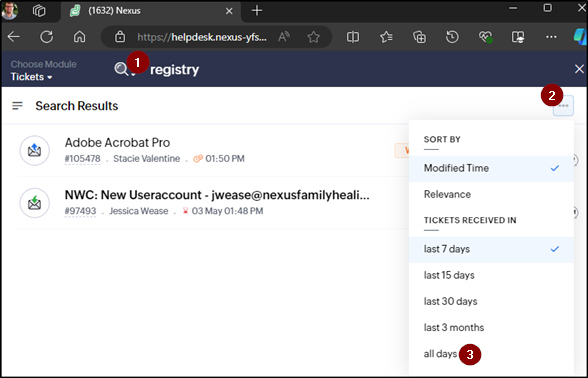
Task: Expand the Choose Module Tickets dropdown
Action: coord(32,77)
